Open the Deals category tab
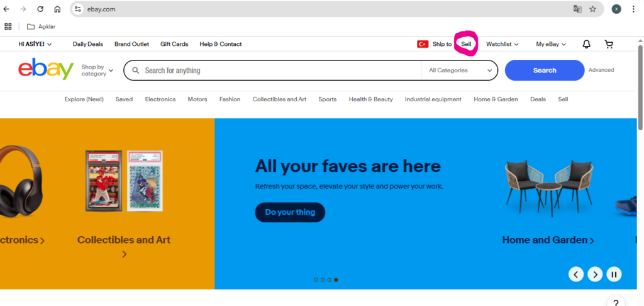The height and width of the screenshot is (306, 644). coord(538,99)
